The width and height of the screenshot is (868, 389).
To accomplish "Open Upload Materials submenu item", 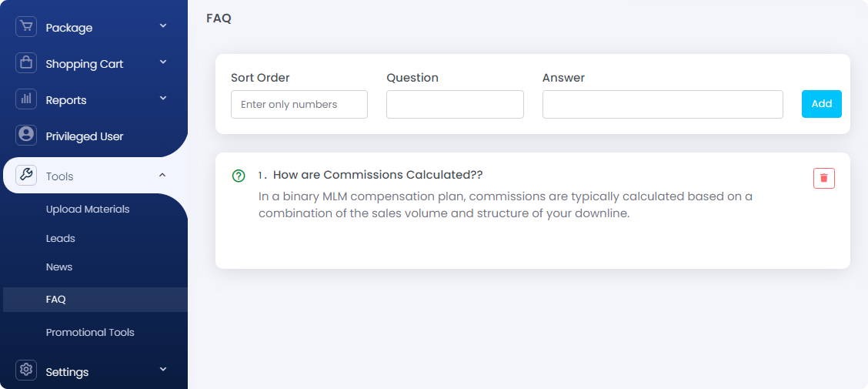I will click(88, 210).
